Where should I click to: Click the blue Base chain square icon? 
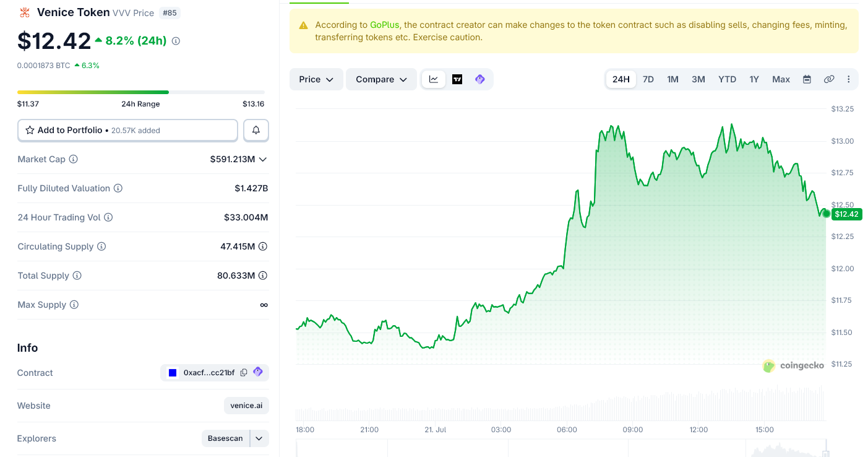[173, 373]
